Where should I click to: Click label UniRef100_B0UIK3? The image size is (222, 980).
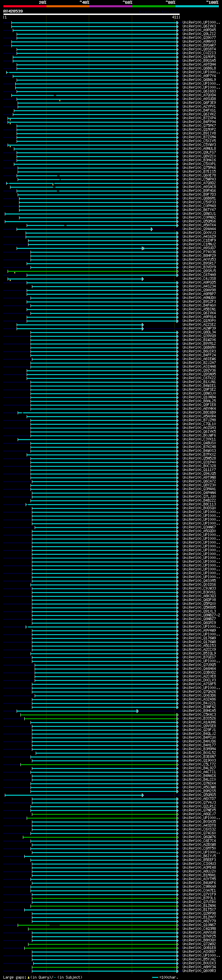(x=199, y=963)
